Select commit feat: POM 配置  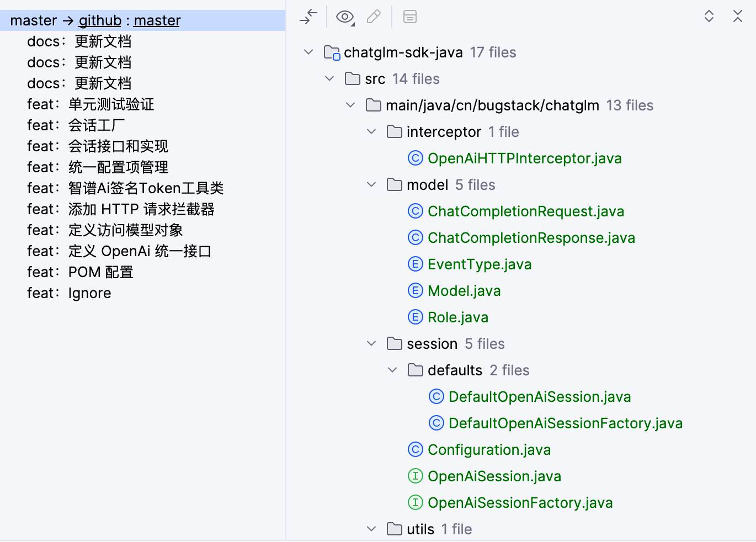81,272
